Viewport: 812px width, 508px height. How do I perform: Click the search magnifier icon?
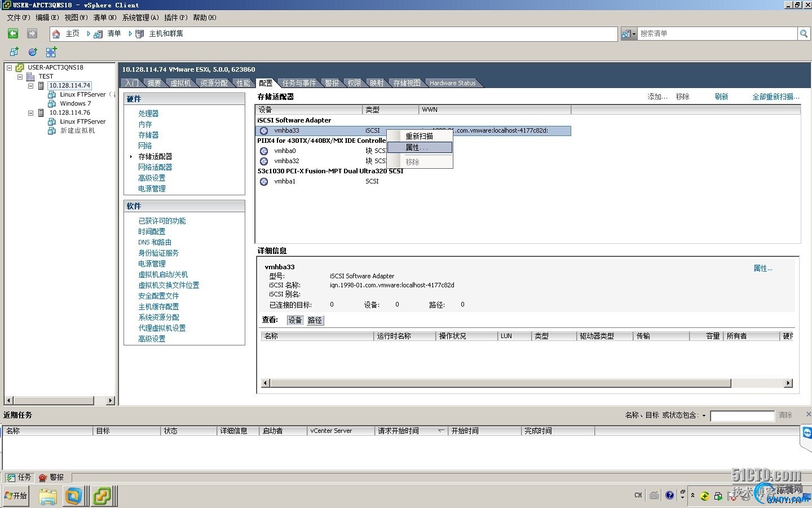(x=804, y=34)
